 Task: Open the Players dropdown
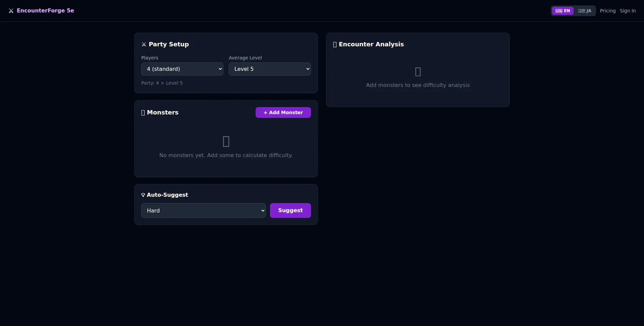(x=182, y=69)
